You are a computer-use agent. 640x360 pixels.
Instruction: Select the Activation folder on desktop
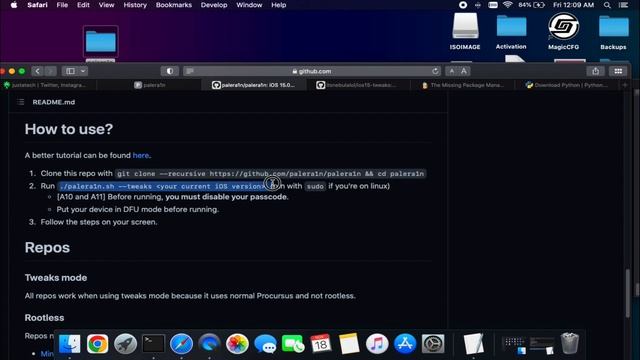coord(511,31)
